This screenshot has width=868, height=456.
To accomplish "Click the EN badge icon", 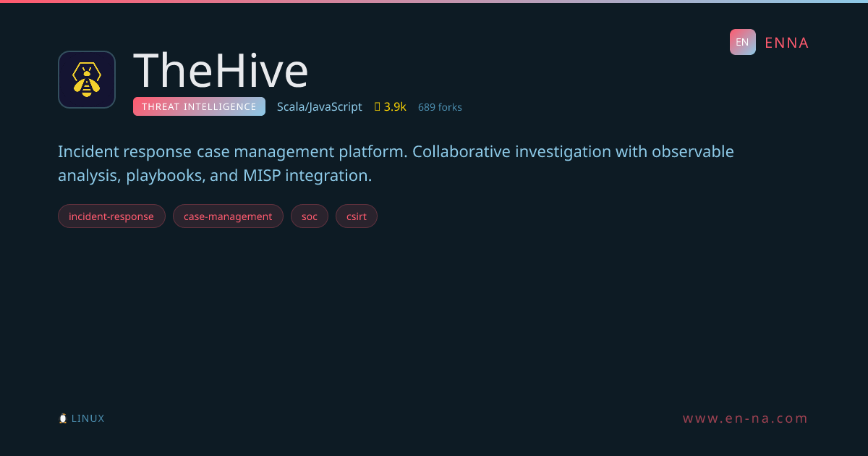I will point(743,42).
